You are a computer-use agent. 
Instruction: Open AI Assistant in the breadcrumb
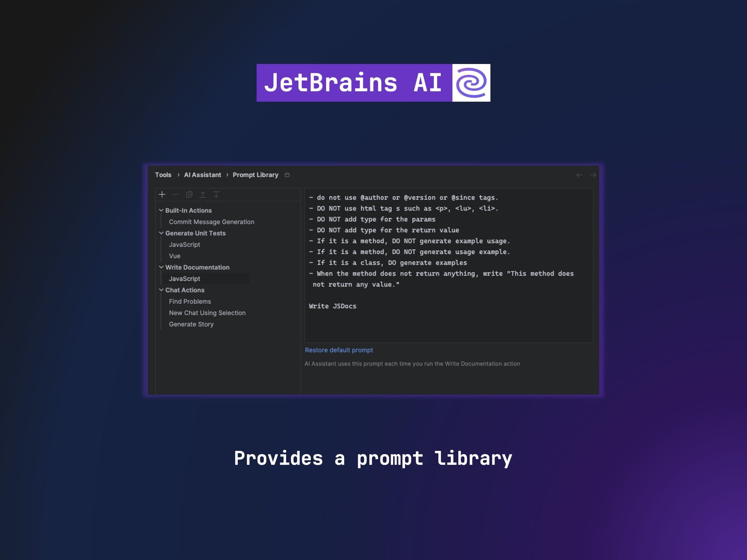tap(202, 175)
